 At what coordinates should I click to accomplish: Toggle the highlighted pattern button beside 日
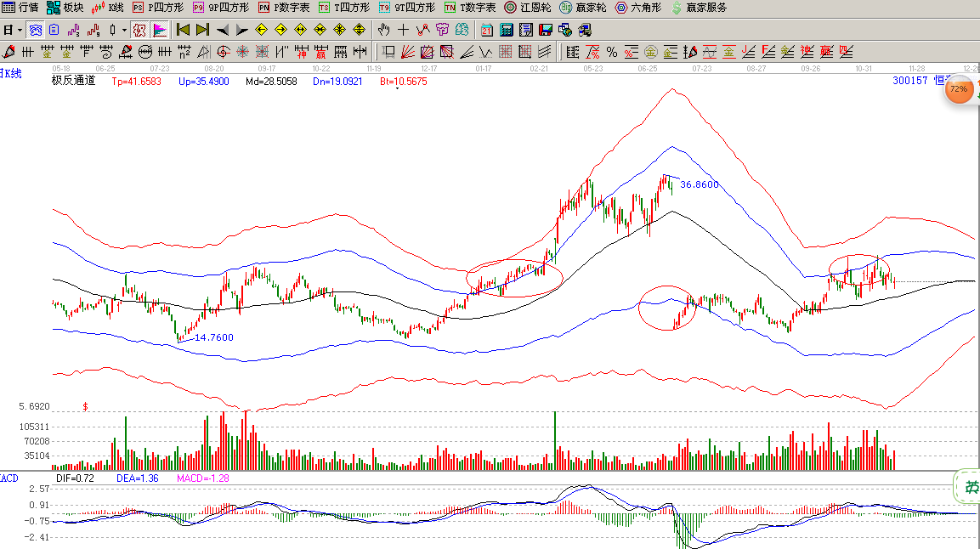click(36, 30)
